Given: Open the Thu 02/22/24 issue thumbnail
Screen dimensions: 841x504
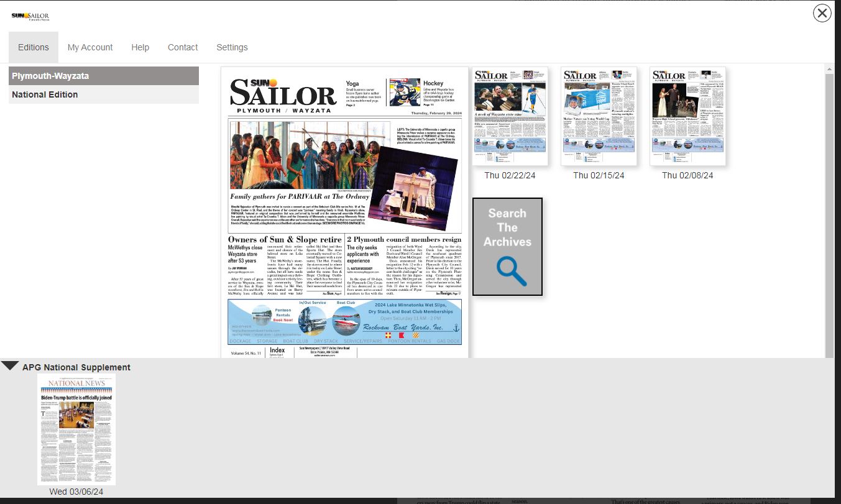Looking at the screenshot, I should coord(510,116).
